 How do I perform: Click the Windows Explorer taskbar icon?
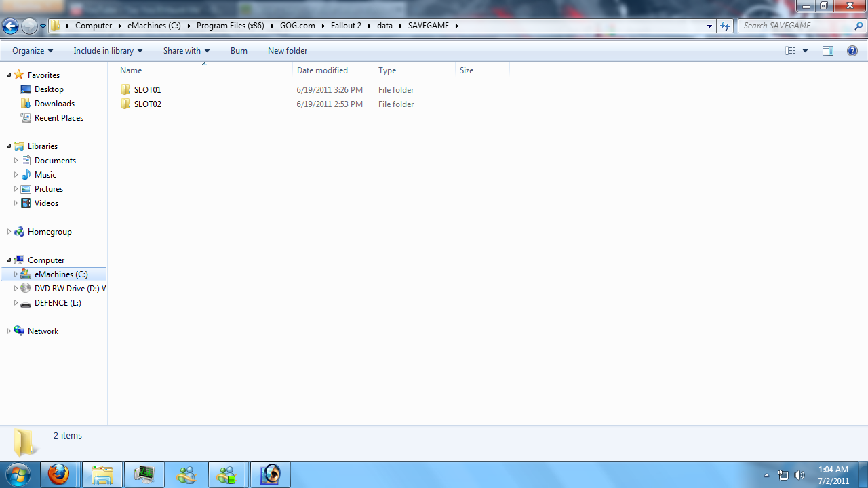click(x=102, y=474)
